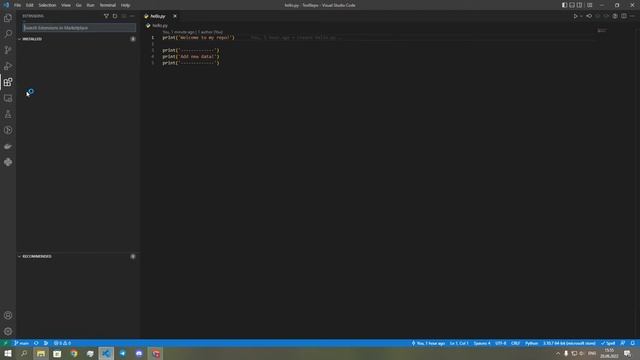Open Windows Action Center notifications

(x=627, y=353)
